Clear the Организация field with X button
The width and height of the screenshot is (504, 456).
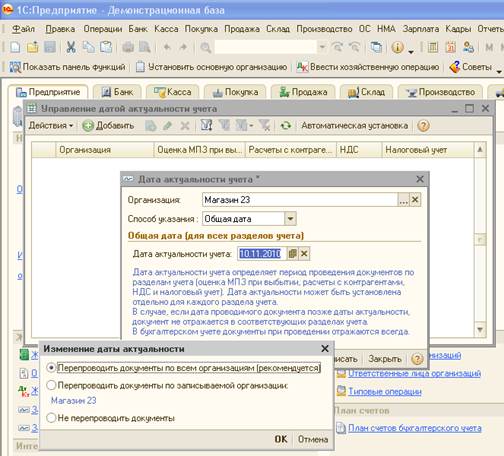pyautogui.click(x=415, y=200)
